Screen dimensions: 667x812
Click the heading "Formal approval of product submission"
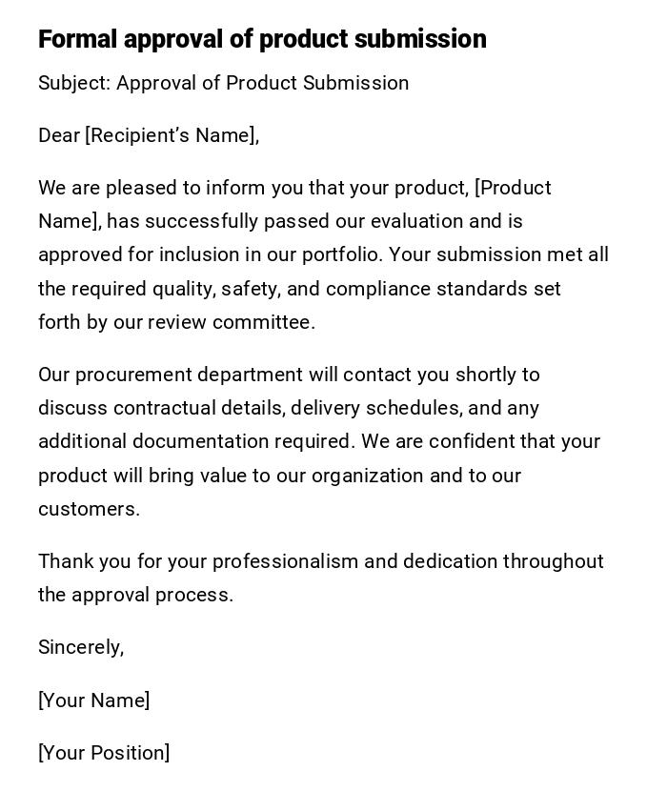pos(262,39)
